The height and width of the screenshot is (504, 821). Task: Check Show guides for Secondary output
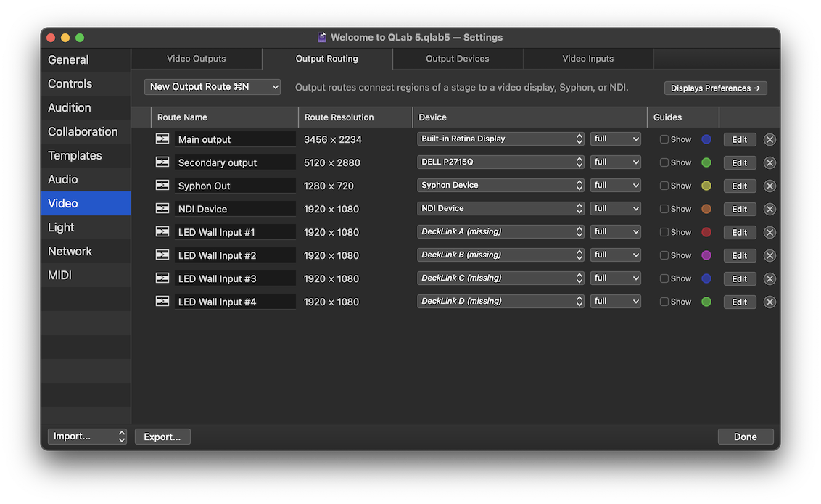[665, 162]
